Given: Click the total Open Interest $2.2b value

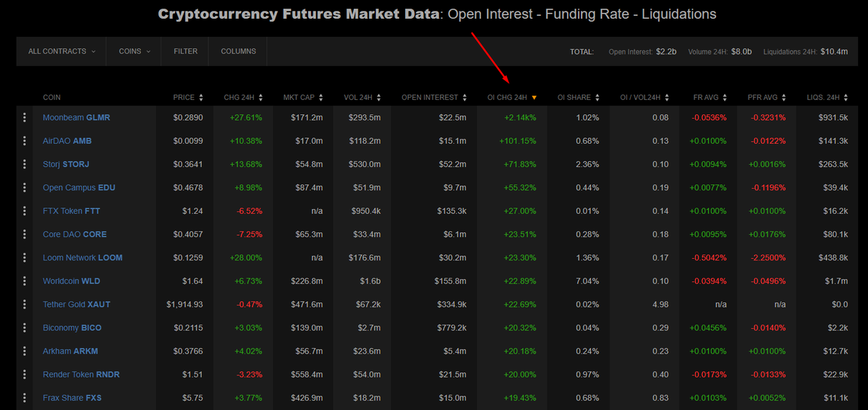Looking at the screenshot, I should [x=665, y=51].
